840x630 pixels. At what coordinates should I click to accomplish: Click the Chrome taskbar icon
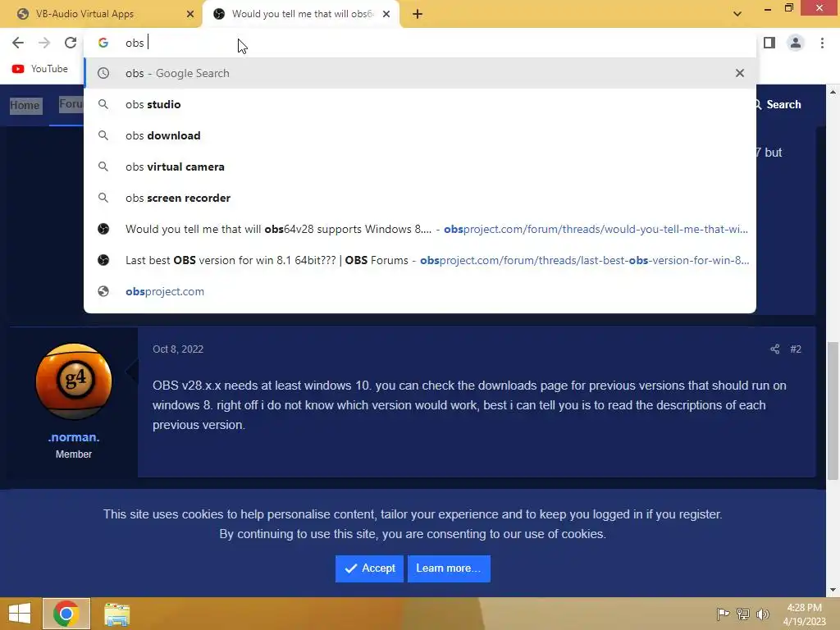pos(66,614)
